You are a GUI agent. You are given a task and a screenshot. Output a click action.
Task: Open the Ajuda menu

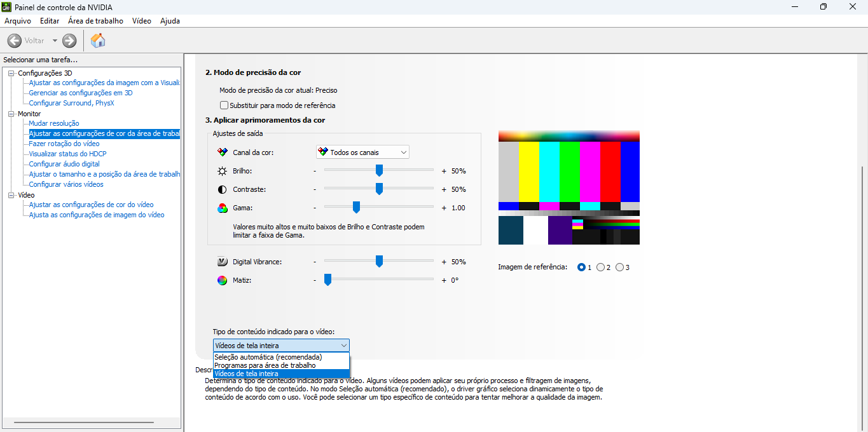(x=170, y=21)
